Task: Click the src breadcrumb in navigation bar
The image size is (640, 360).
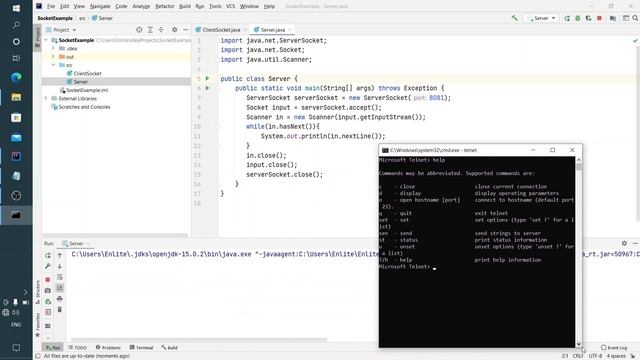Action: (x=82, y=18)
